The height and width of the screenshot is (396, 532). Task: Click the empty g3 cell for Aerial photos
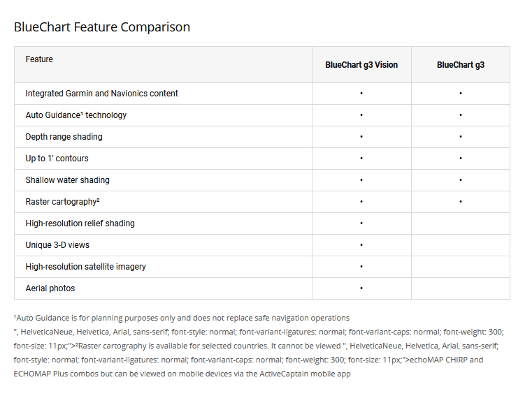coord(460,288)
